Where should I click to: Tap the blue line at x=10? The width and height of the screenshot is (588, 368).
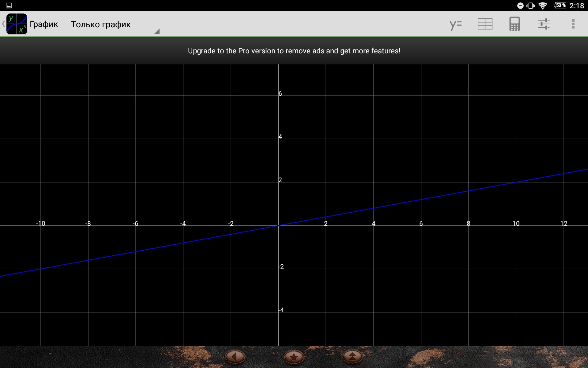pyautogui.click(x=516, y=182)
